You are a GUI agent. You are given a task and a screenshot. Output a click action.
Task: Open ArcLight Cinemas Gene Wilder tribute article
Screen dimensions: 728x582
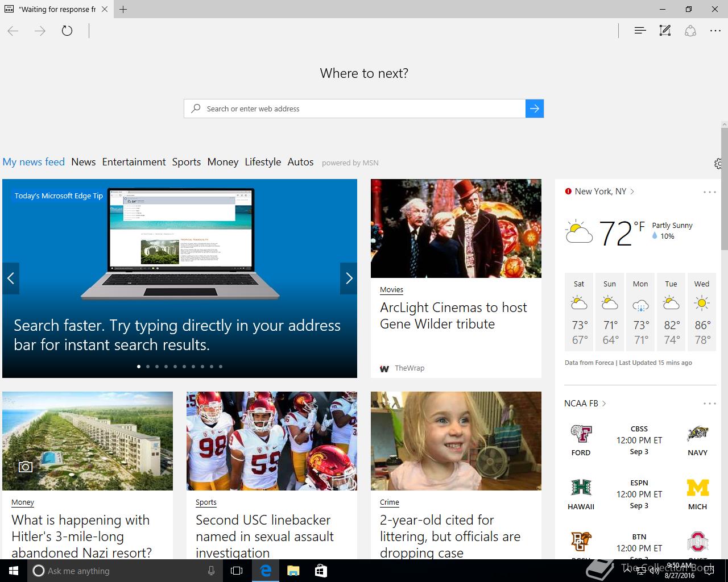454,315
